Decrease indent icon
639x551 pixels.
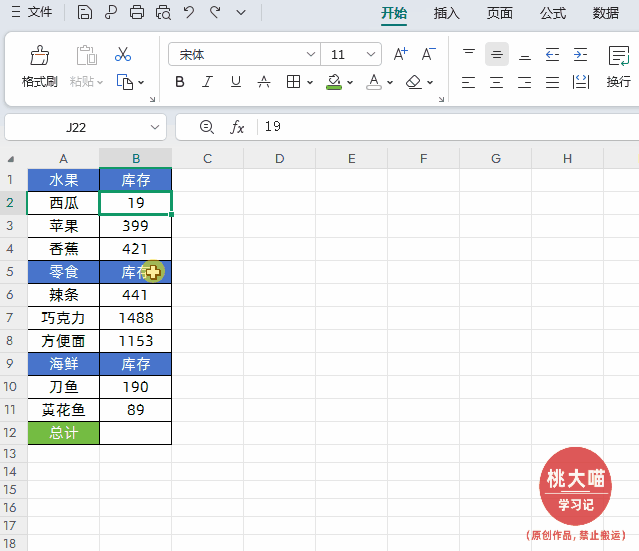[552, 54]
